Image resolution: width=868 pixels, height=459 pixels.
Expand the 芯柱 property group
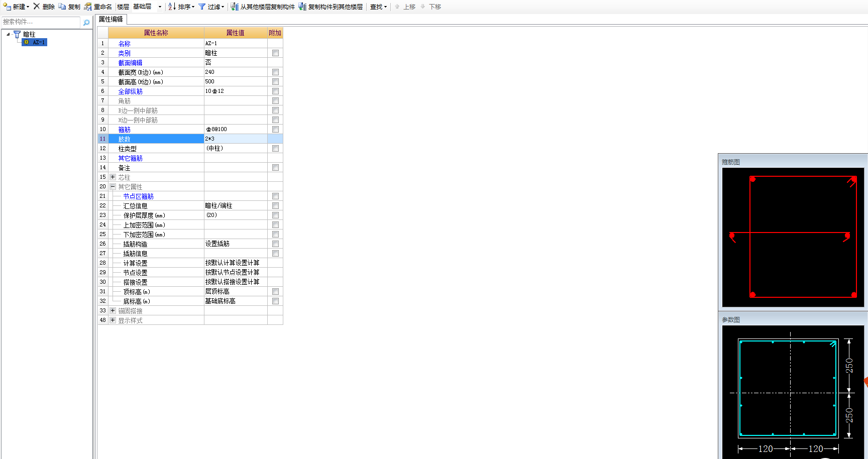113,177
